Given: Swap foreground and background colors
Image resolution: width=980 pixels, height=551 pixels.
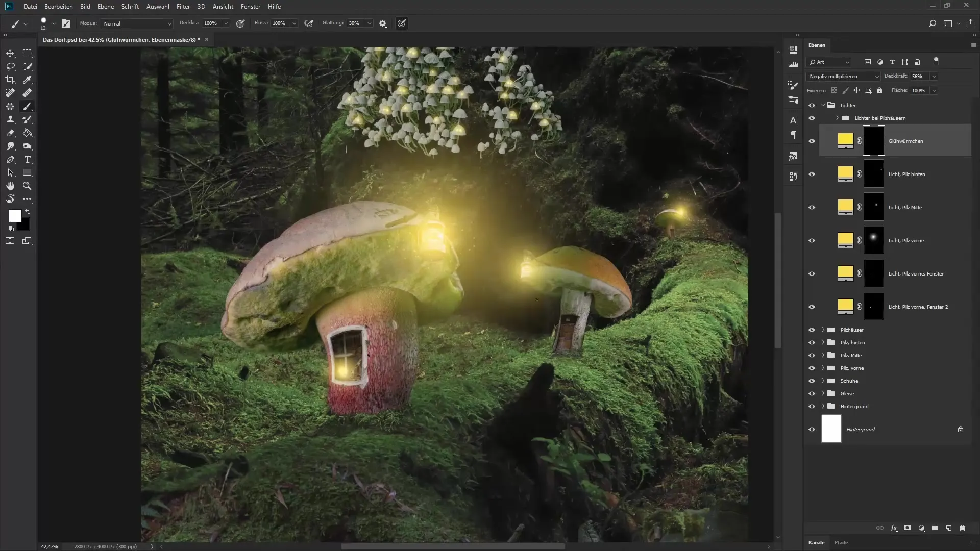Looking at the screenshot, I should [x=28, y=212].
